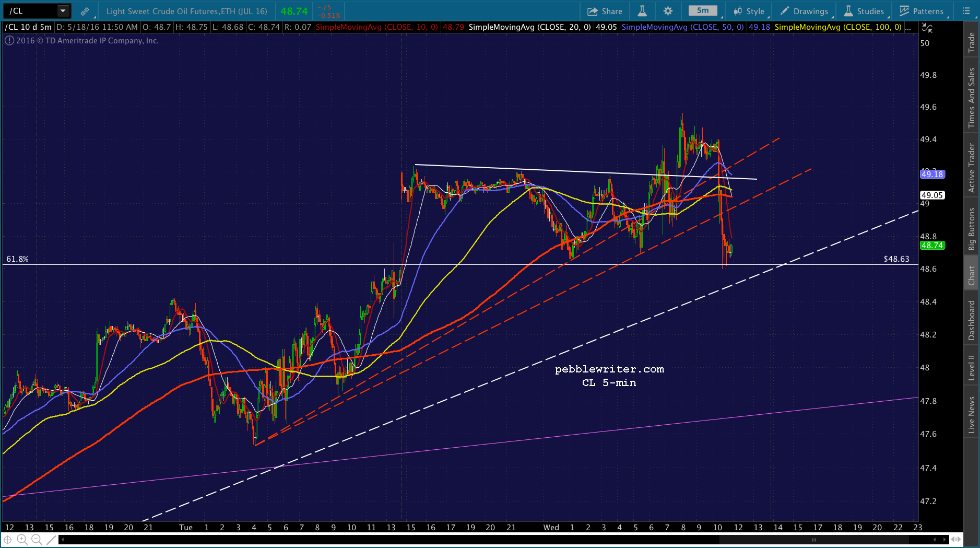Click the yellow SimpleMovingAvg (CLOSE, 100, 0) label
Viewport: 980px width, 548px height.
click(x=838, y=27)
